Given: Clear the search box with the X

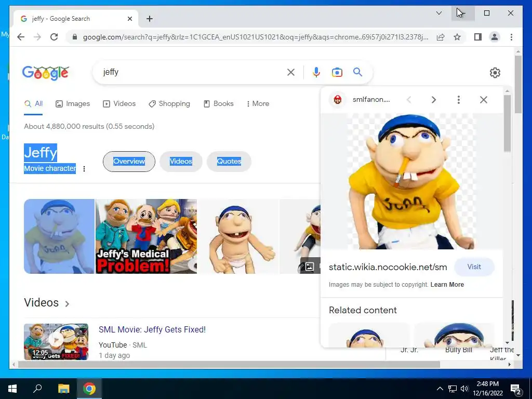Looking at the screenshot, I should click(291, 72).
